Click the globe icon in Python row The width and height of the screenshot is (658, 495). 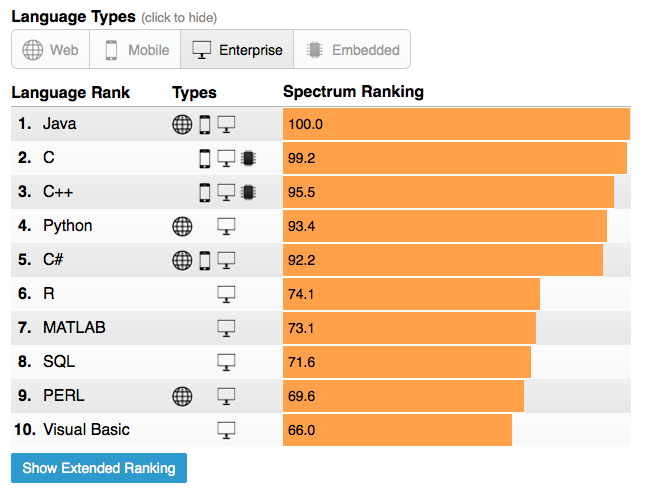[182, 227]
